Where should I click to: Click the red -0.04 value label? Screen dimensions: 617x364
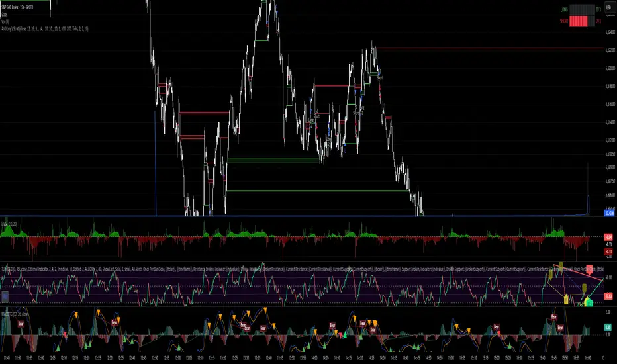pos(608,237)
